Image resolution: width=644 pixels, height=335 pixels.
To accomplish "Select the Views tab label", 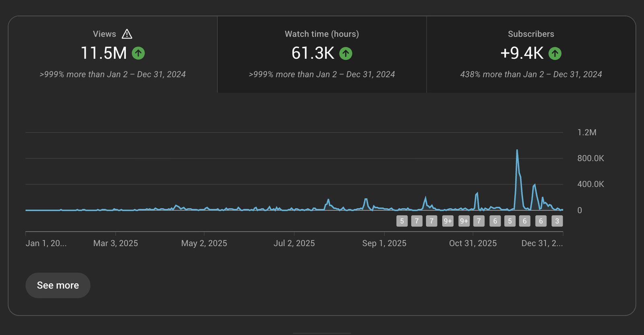I will 104,34.
